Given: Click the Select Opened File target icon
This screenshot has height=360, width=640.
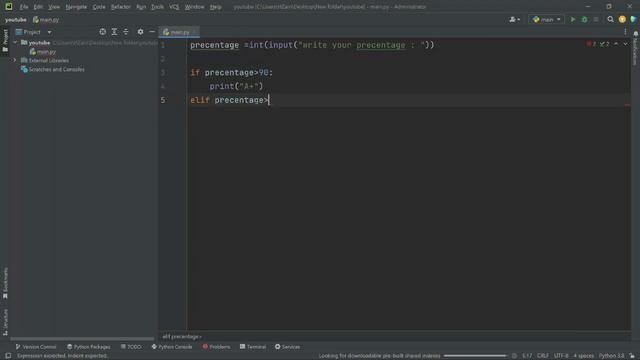Looking at the screenshot, I should click(x=102, y=32).
